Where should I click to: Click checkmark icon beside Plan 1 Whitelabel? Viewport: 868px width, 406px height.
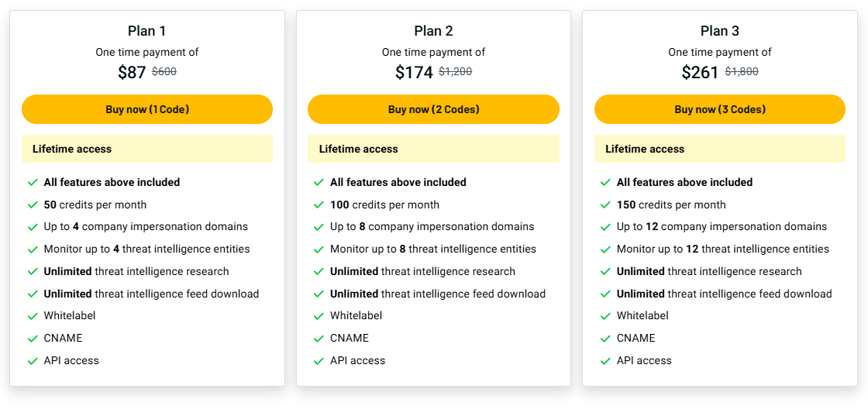pos(33,316)
